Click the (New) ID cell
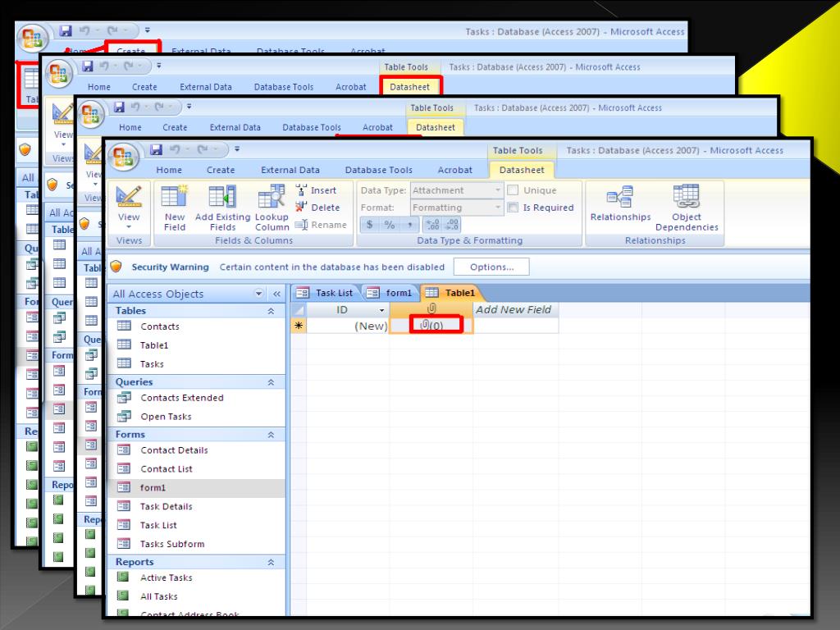The image size is (840, 630). (x=348, y=325)
